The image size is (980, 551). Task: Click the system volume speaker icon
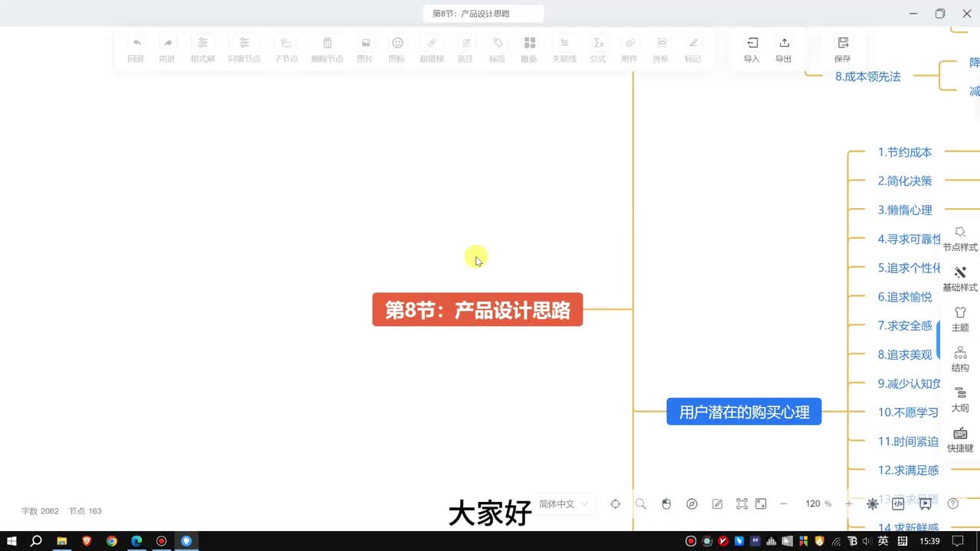pos(866,541)
